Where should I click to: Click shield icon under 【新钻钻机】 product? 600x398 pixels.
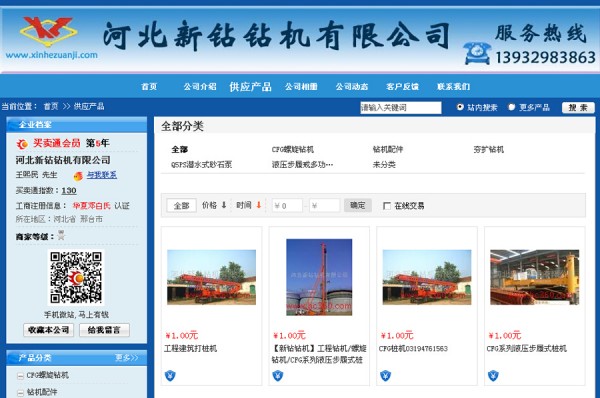click(x=278, y=376)
